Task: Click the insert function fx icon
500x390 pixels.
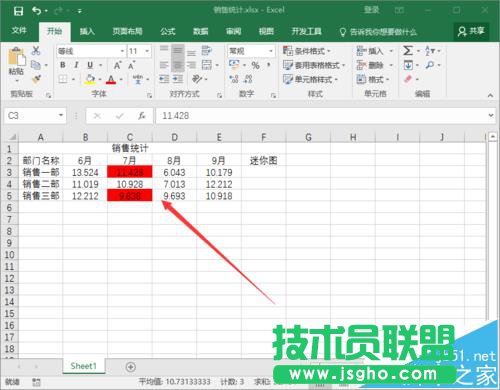Action: 142,116
